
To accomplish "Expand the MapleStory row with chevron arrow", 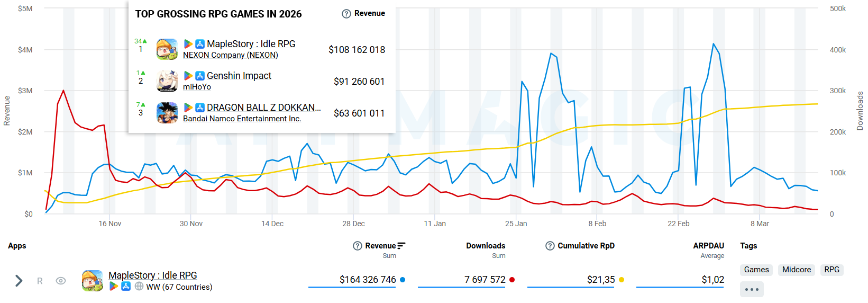I will tap(19, 281).
